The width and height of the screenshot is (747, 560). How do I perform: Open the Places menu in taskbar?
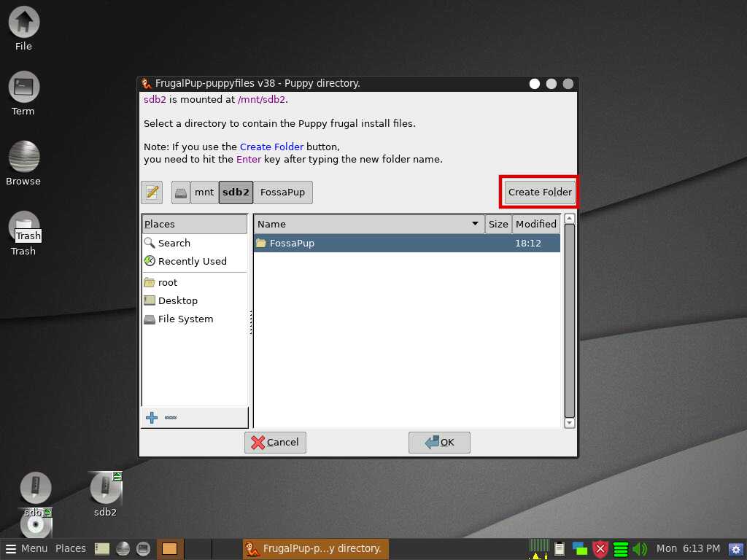click(71, 548)
